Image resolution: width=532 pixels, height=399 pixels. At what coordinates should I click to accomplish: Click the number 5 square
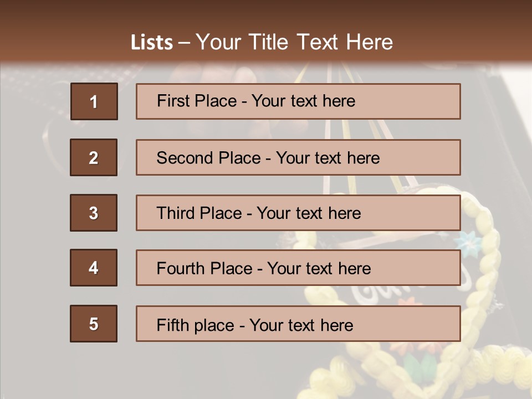tap(94, 324)
